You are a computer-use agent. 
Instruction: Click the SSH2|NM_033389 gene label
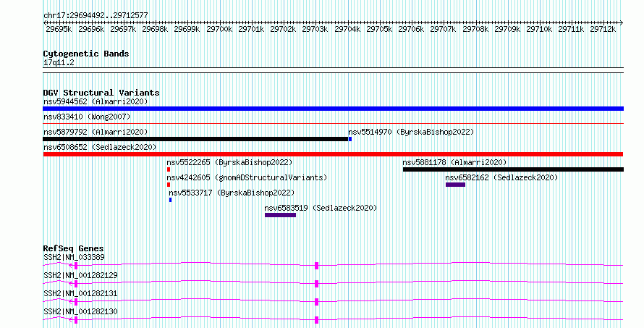click(x=74, y=257)
